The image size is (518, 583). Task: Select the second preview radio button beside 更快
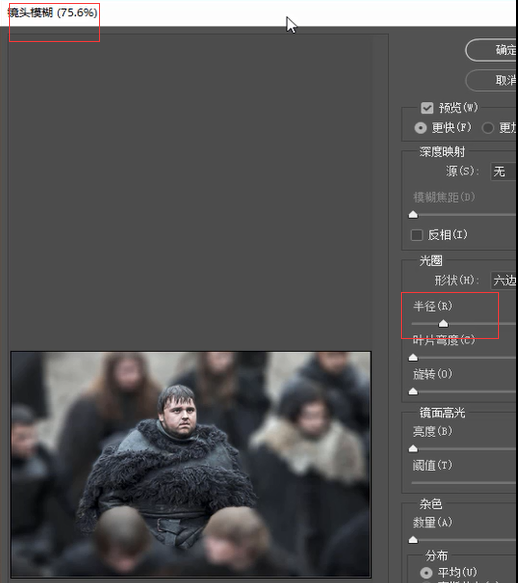click(x=488, y=128)
